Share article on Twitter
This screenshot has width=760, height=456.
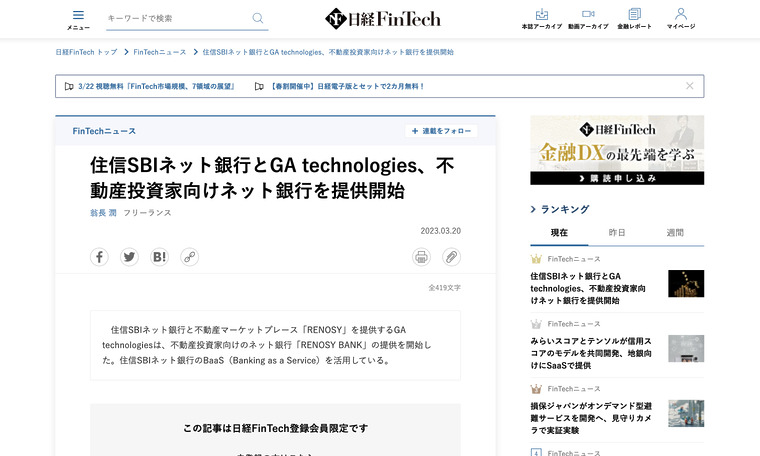tap(129, 257)
